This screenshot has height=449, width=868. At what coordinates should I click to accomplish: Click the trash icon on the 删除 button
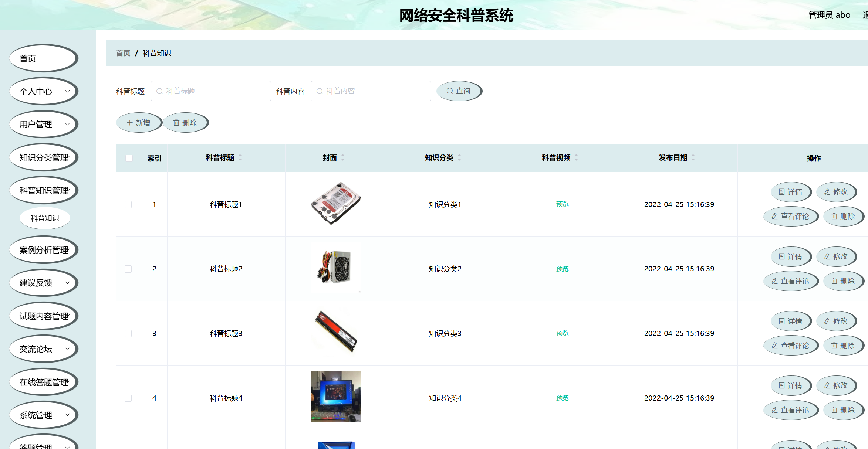pyautogui.click(x=176, y=122)
